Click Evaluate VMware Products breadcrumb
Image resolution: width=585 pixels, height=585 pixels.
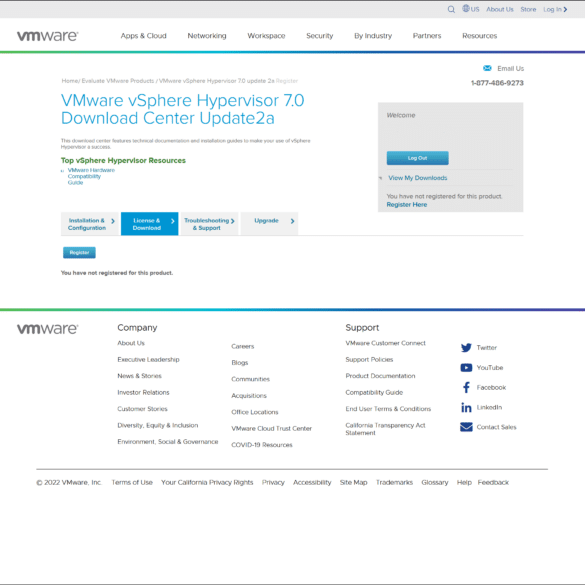pyautogui.click(x=118, y=81)
